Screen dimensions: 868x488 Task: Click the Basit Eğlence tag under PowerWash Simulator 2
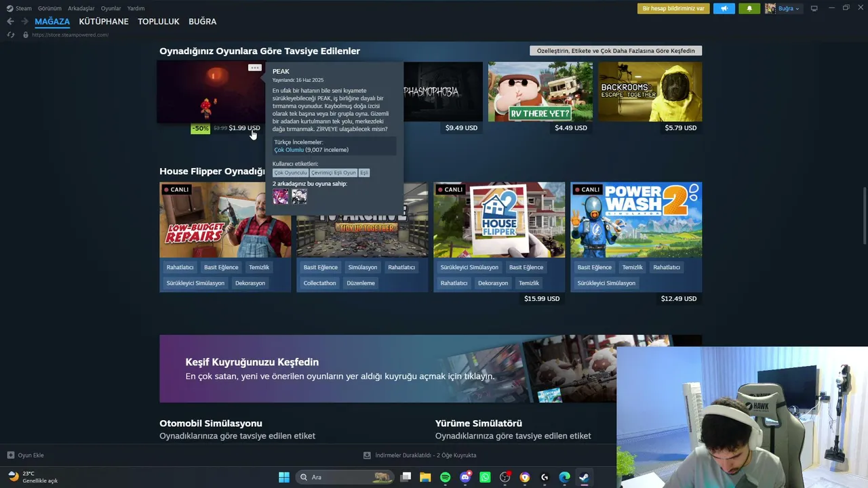[595, 268]
